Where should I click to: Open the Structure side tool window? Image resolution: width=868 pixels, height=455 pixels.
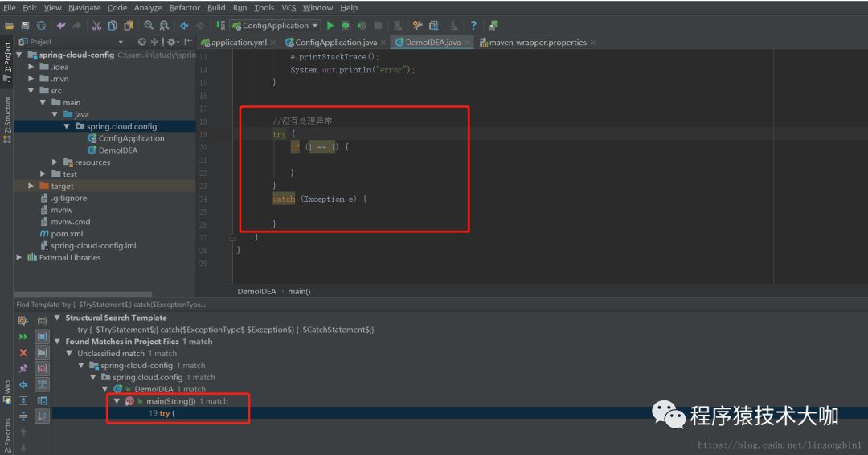(x=7, y=120)
